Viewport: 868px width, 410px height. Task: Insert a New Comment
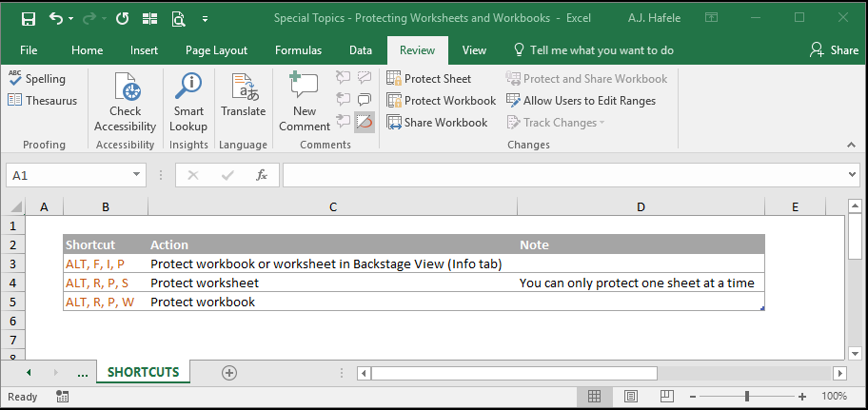[305, 103]
